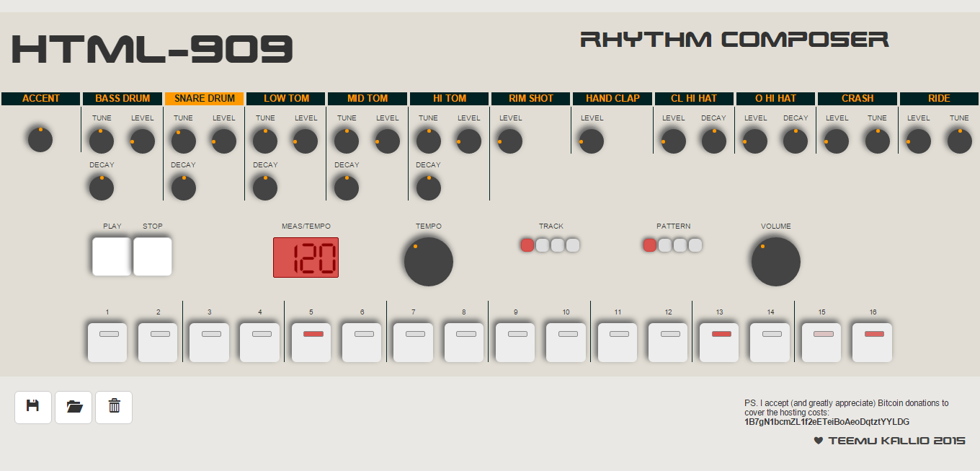980x471 pixels.
Task: Select the fourth PATTERN button
Action: click(695, 245)
